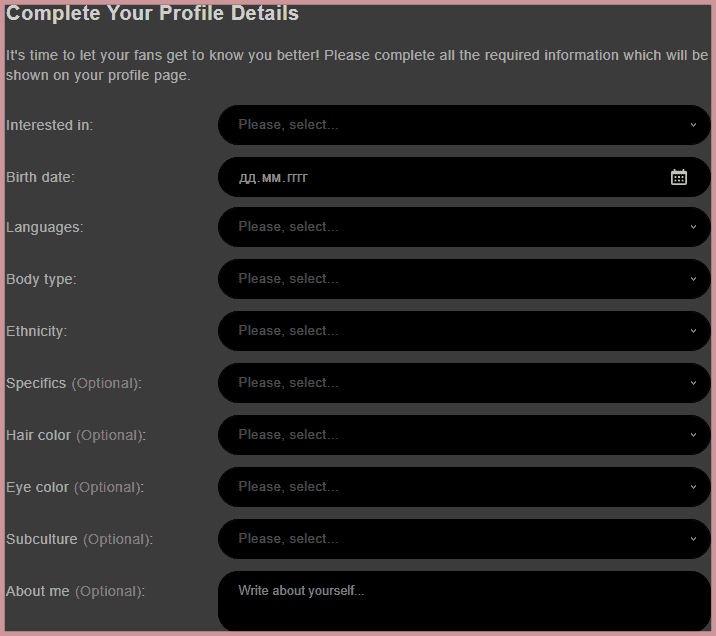Expand the Hair color select box
Screen dimensions: 716x636
click(450, 435)
